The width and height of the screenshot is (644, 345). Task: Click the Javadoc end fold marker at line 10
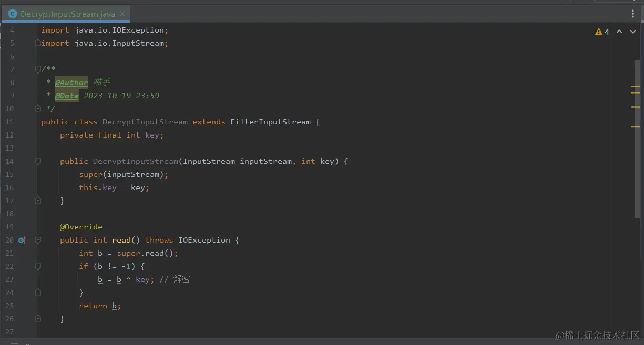tap(38, 109)
